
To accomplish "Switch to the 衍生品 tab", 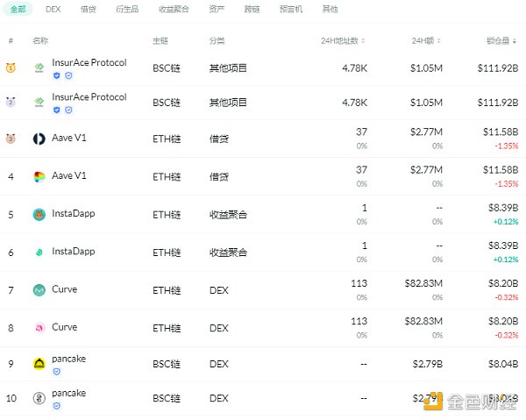I will 127,9.
